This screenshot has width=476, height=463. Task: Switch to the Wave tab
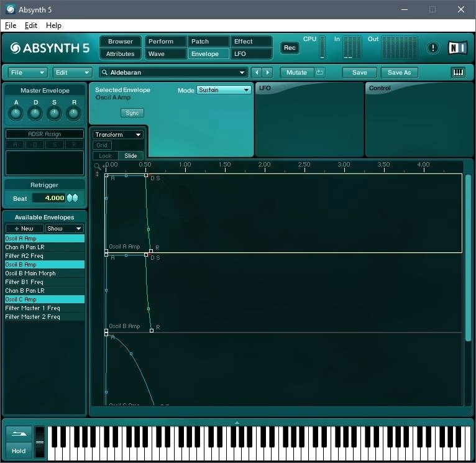click(x=165, y=53)
